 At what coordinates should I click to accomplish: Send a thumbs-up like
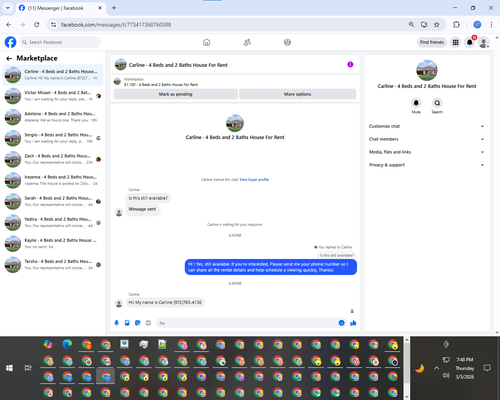tap(353, 323)
